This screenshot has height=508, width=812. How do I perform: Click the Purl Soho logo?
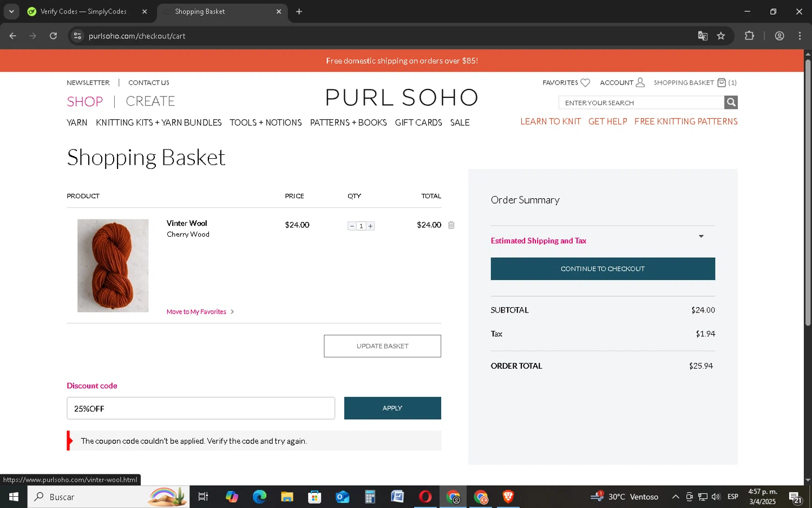(402, 98)
